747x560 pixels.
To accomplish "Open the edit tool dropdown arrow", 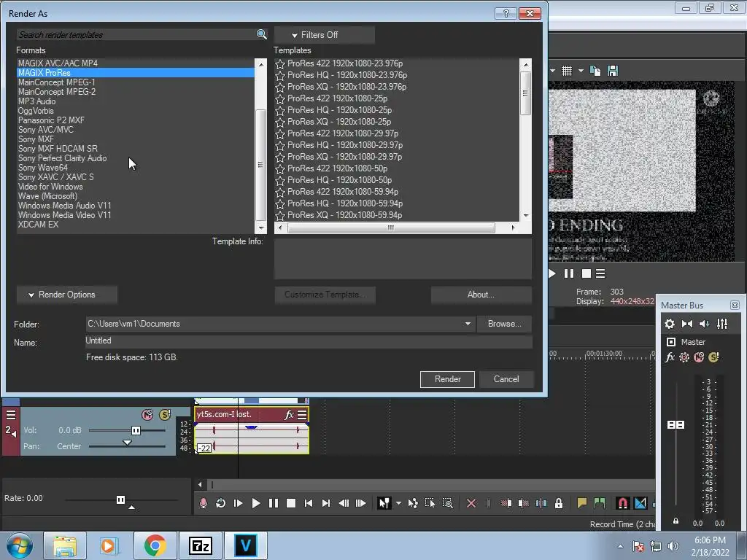I will [398, 503].
